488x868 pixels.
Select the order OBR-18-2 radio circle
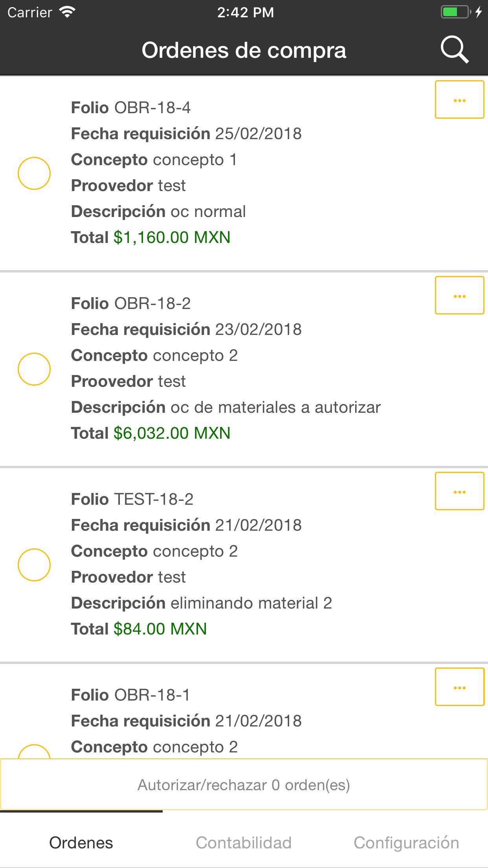34,369
